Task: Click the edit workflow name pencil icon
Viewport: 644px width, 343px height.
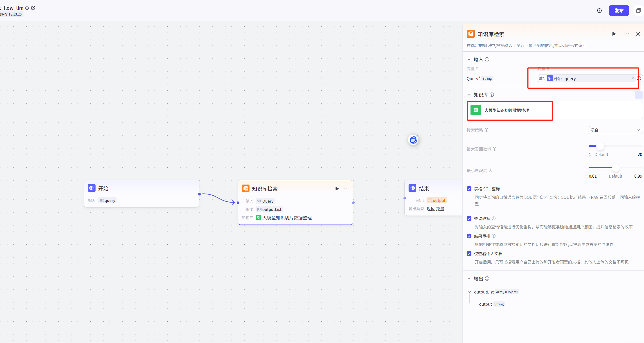Action: [x=33, y=8]
